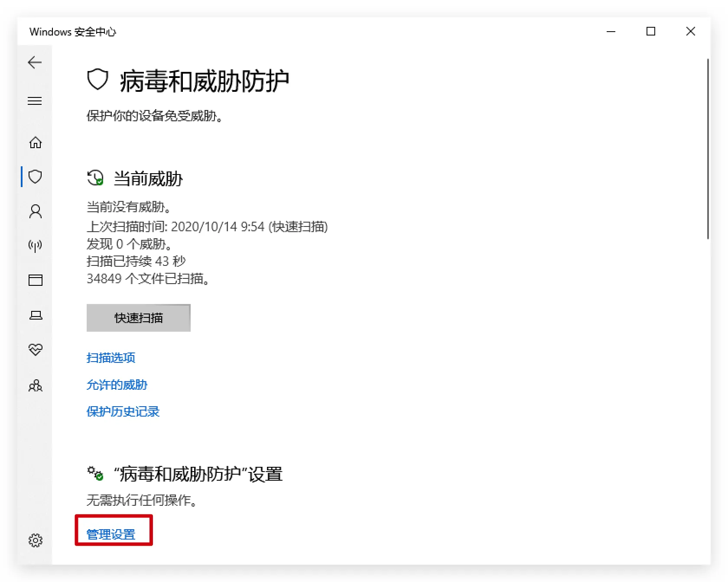Viewport: 728px width, 582px height.
Task: Open device security laptop icon
Action: point(35,315)
